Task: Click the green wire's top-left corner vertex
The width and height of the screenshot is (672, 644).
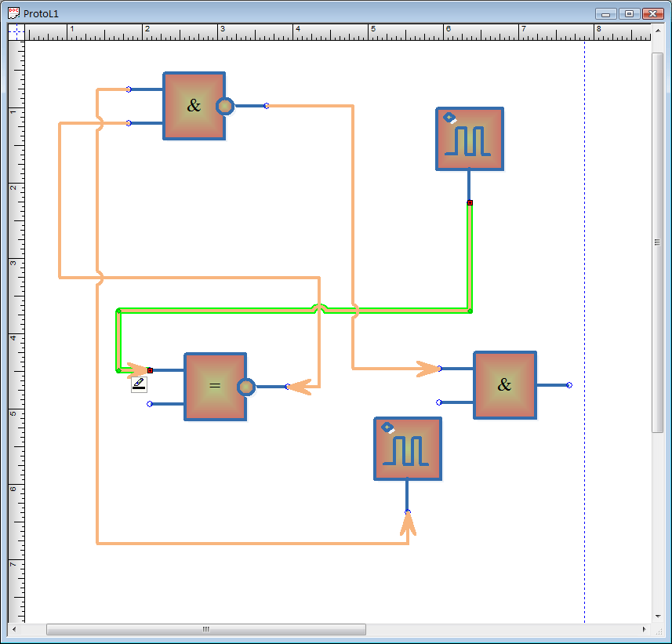Action: [118, 311]
